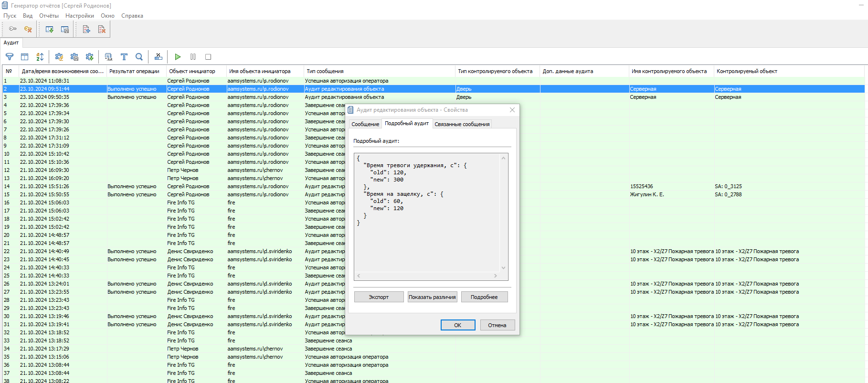
Task: Click the pause button in audit toolbar
Action: 193,57
